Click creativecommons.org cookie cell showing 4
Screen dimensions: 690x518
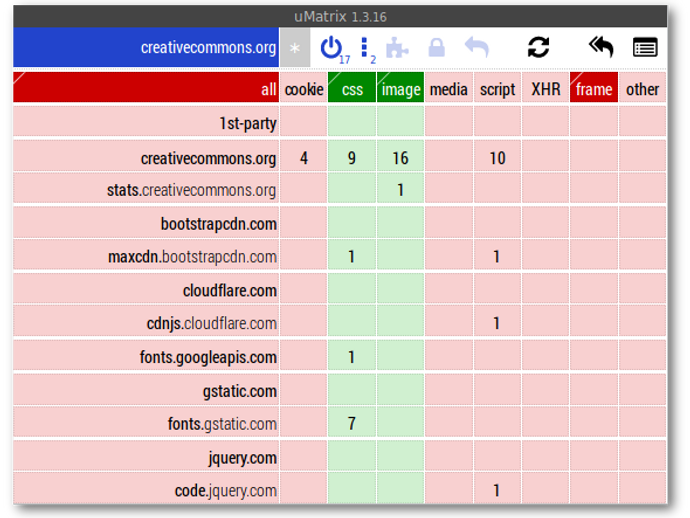304,155
